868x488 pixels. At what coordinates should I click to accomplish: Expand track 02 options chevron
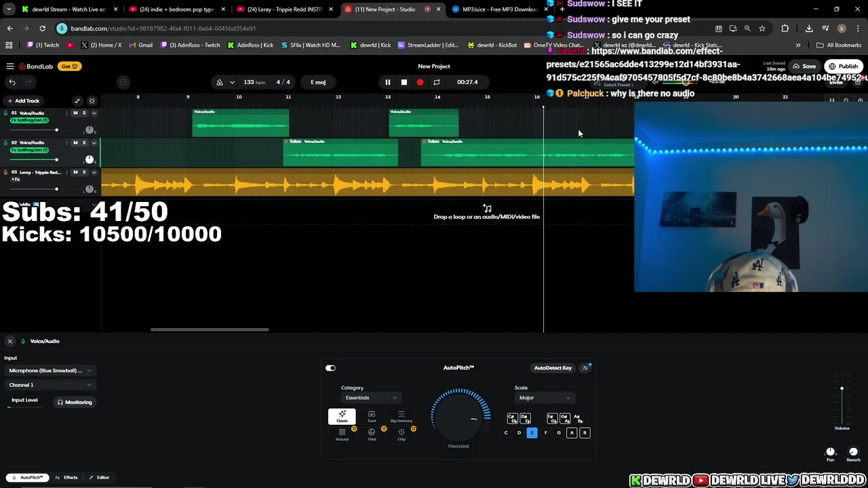pos(94,143)
